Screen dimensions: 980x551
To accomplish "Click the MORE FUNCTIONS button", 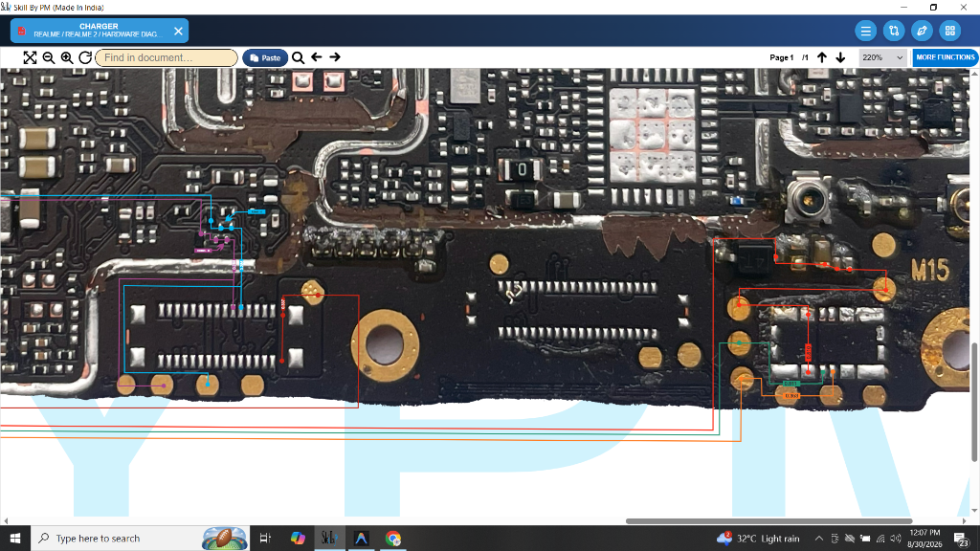I will pos(945,57).
